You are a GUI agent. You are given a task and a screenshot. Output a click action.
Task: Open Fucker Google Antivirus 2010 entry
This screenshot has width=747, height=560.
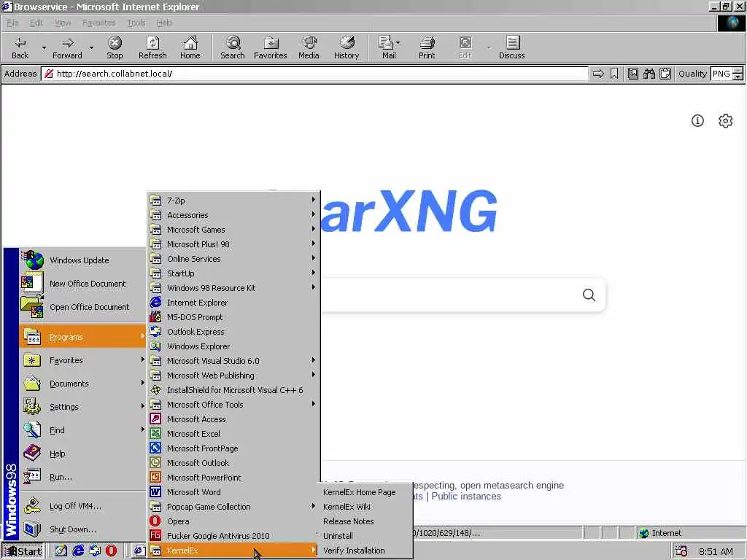[x=233, y=536]
